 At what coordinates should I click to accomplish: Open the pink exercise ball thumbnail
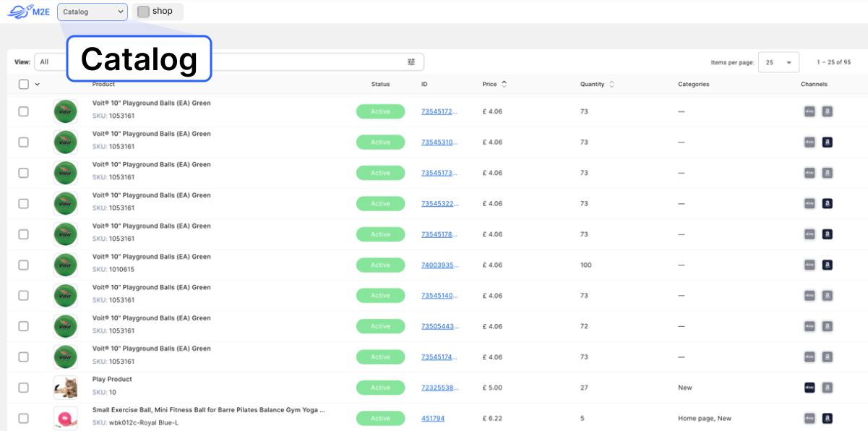(x=65, y=418)
